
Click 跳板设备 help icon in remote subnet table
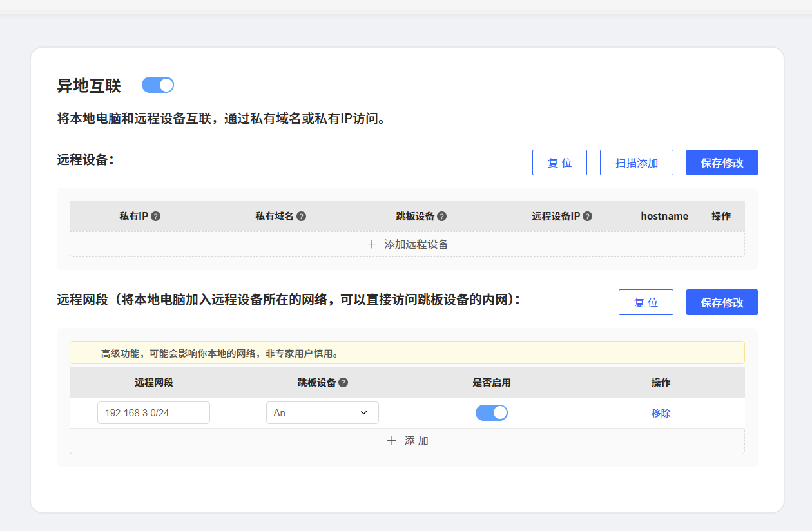tap(343, 383)
